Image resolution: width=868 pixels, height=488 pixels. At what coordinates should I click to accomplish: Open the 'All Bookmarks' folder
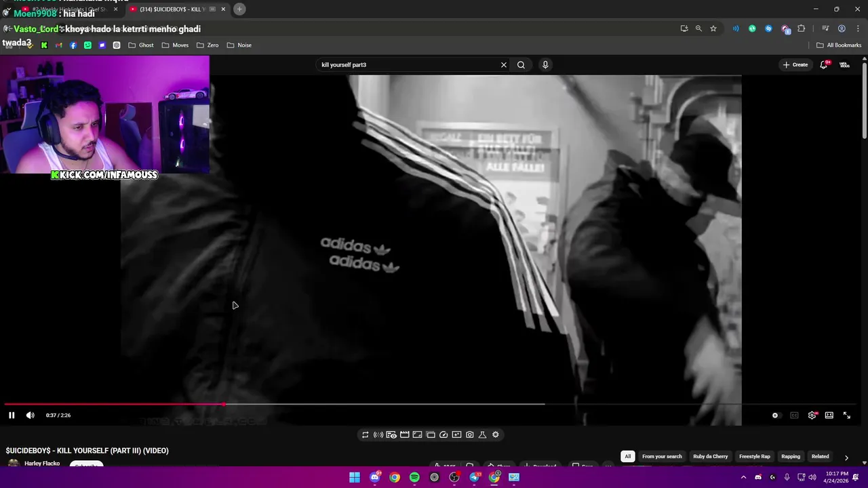(839, 45)
